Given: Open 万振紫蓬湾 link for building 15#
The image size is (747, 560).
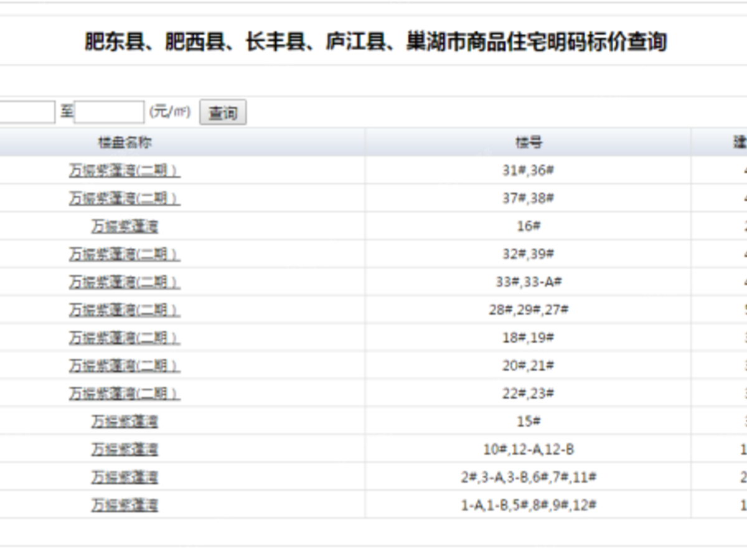Looking at the screenshot, I should click(x=125, y=421).
